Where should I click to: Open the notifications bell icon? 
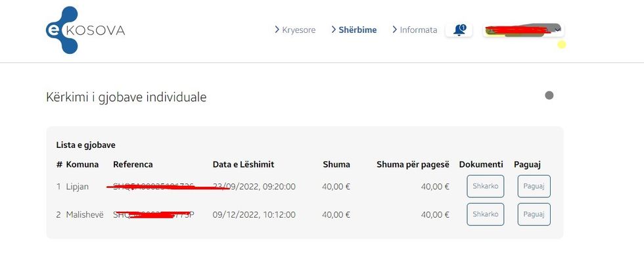click(459, 30)
